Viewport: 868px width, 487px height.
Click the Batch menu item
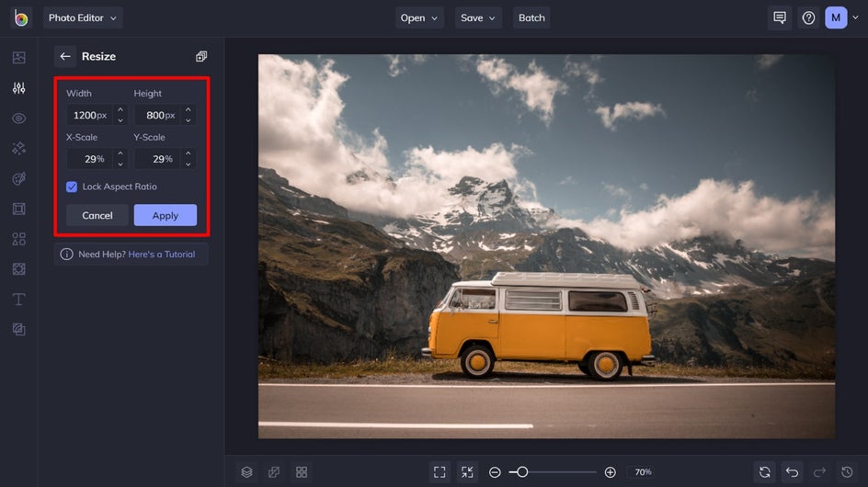(x=531, y=17)
